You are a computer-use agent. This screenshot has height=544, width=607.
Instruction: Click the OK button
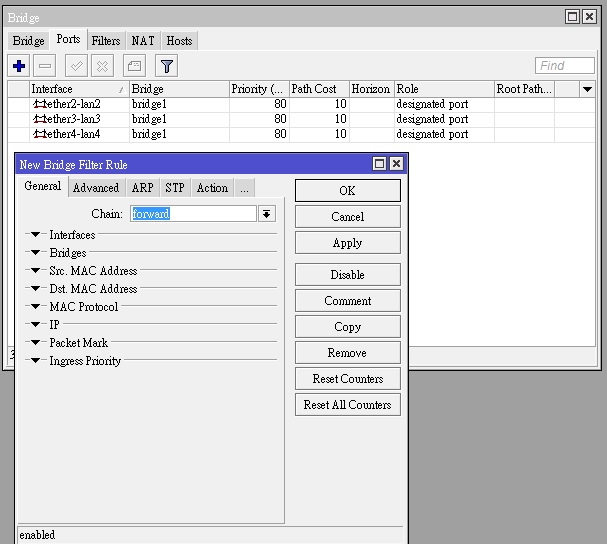click(348, 190)
